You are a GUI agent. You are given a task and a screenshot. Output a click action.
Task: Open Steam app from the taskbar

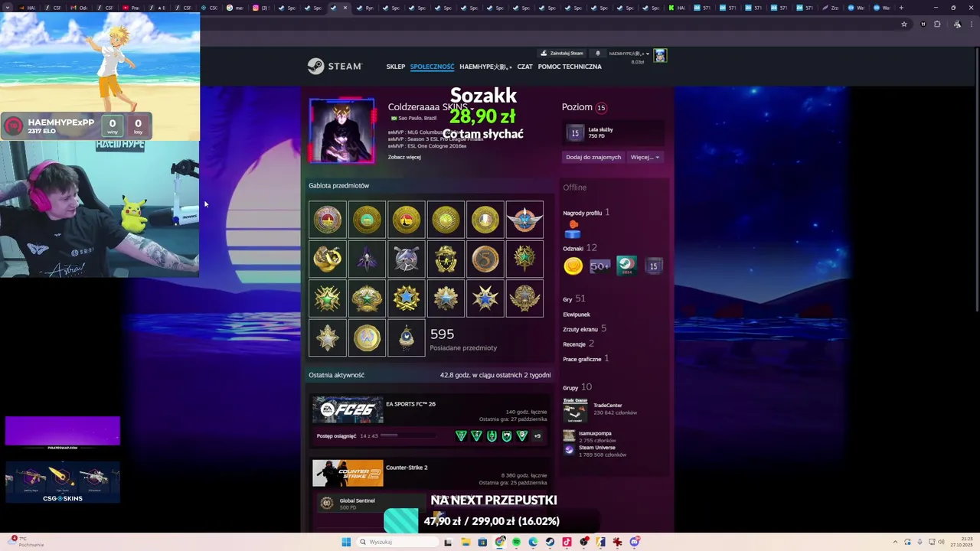click(550, 542)
